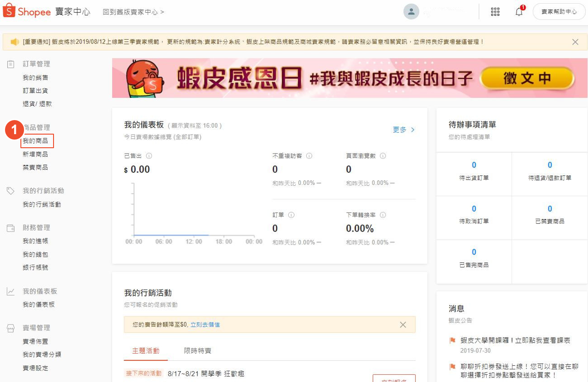The height and width of the screenshot is (382, 588).
Task: Open 待取消訂單 count tile
Action: (x=474, y=218)
